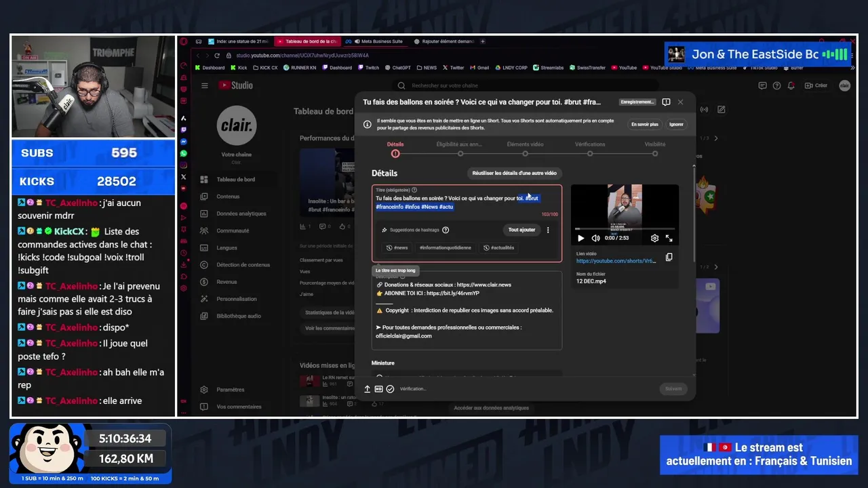The width and height of the screenshot is (868, 488).
Task: Click the title help question-mark icon
Action: [x=414, y=190]
